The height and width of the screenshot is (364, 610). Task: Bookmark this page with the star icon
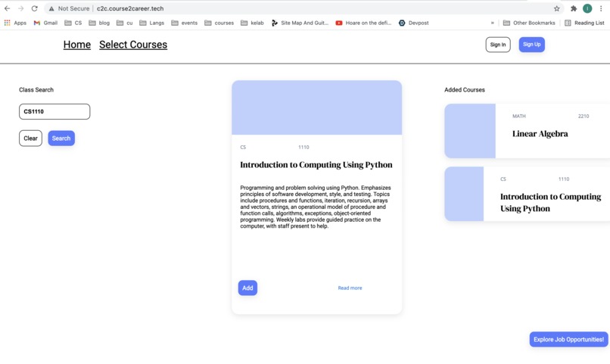tap(557, 8)
